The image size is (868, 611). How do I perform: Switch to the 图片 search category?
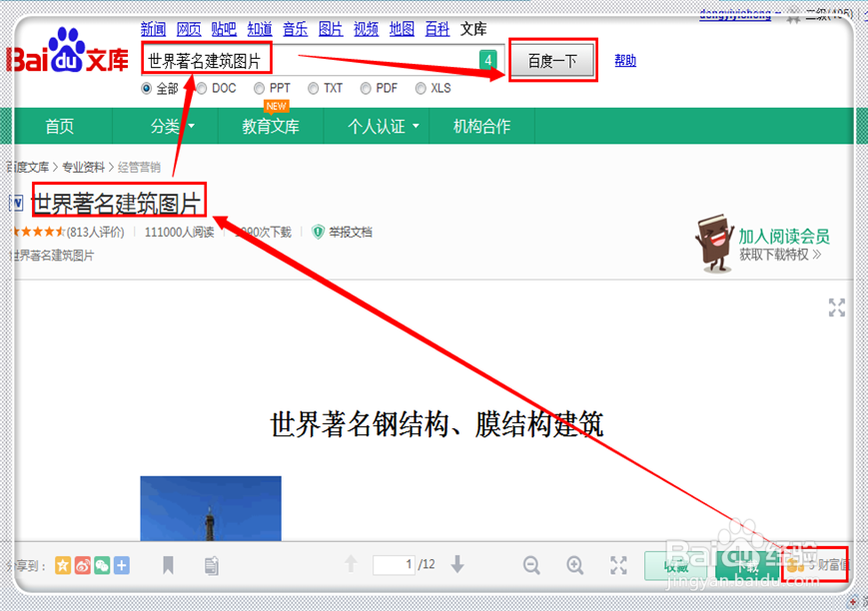pos(331,29)
